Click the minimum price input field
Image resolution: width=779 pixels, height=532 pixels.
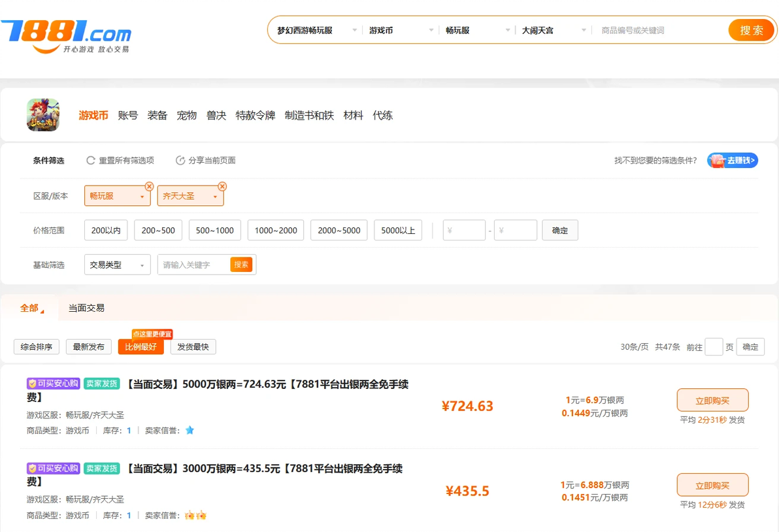[x=464, y=230]
